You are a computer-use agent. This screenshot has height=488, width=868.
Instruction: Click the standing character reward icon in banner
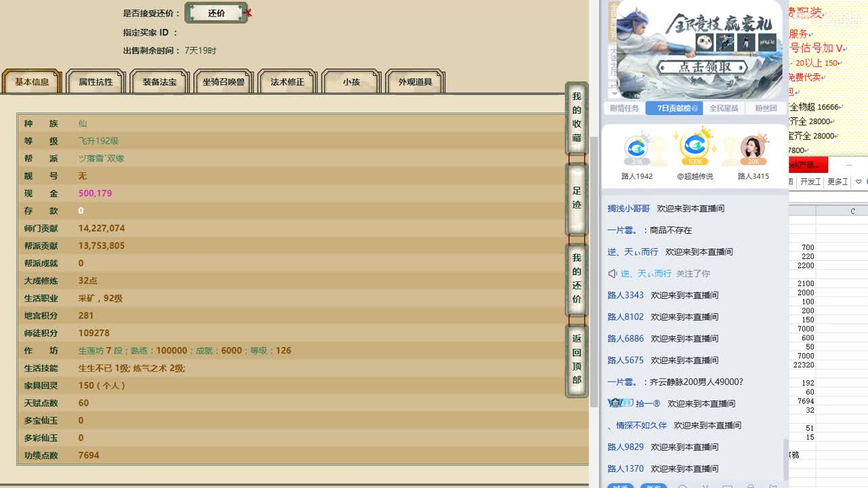(x=746, y=43)
